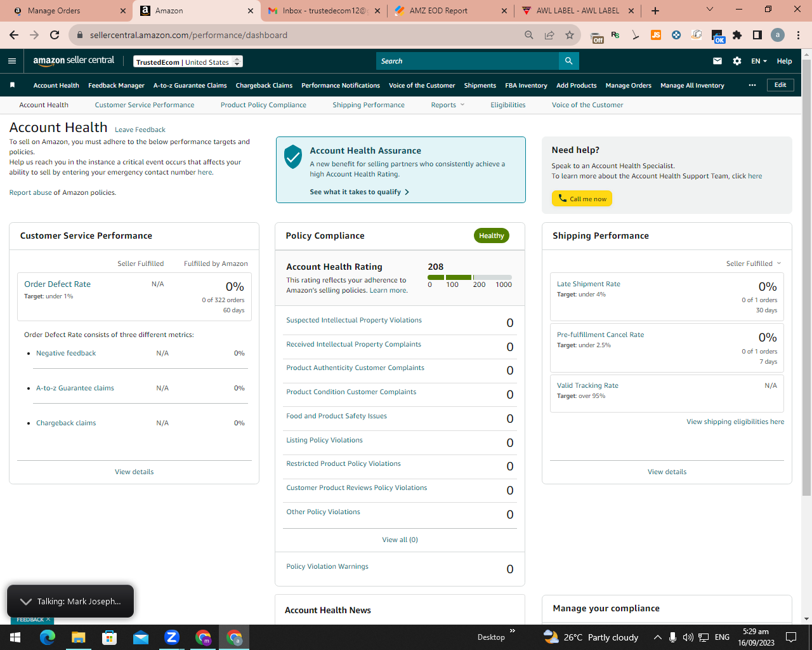Open the Mail app from the taskbar

tap(141, 637)
